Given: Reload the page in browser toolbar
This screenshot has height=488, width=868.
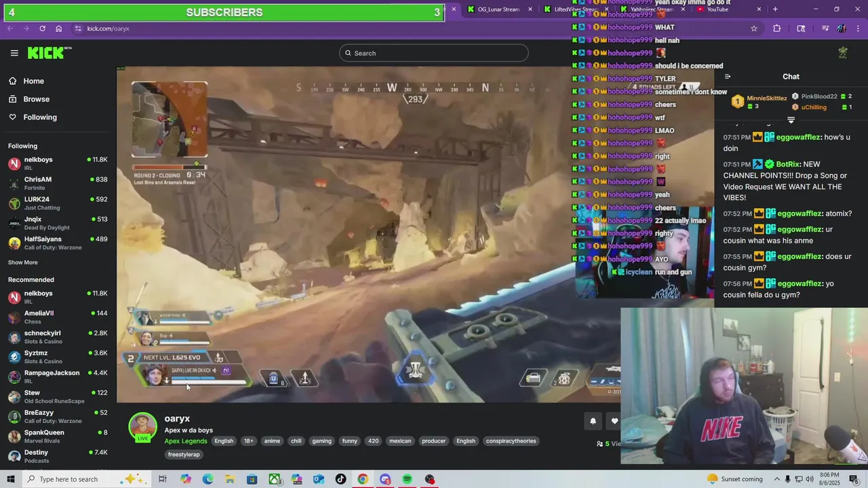Looking at the screenshot, I should click(42, 28).
